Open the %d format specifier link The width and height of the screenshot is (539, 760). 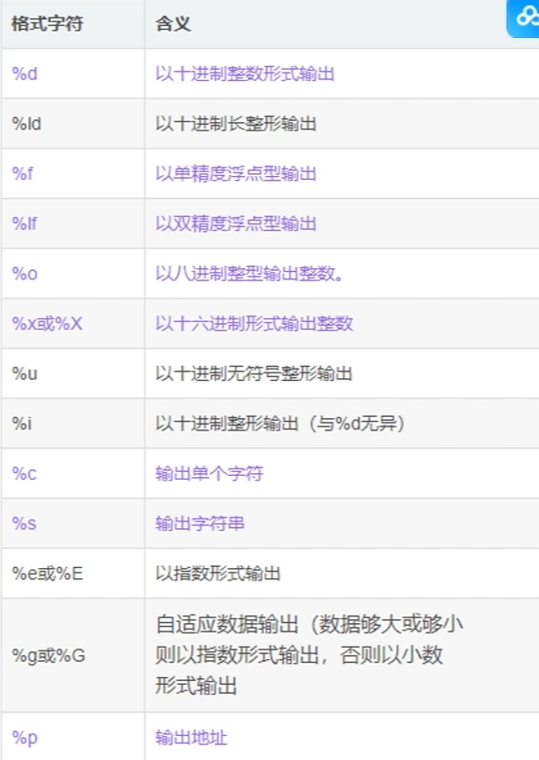click(25, 74)
